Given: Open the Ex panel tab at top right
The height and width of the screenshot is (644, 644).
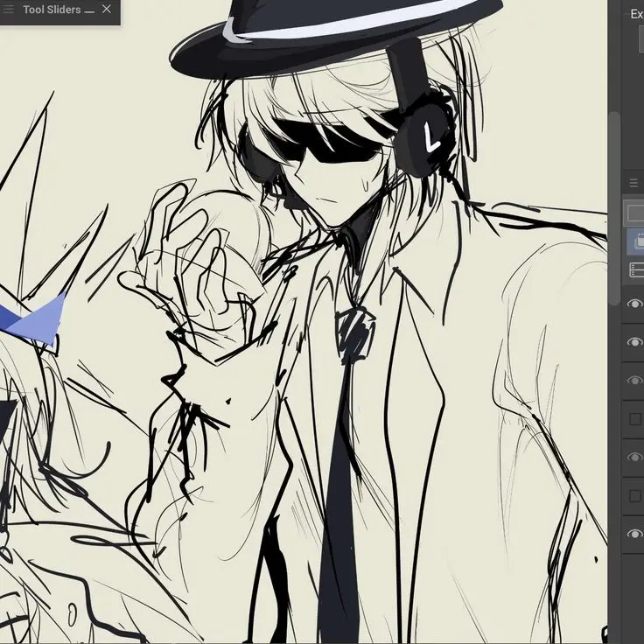Looking at the screenshot, I should point(636,14).
